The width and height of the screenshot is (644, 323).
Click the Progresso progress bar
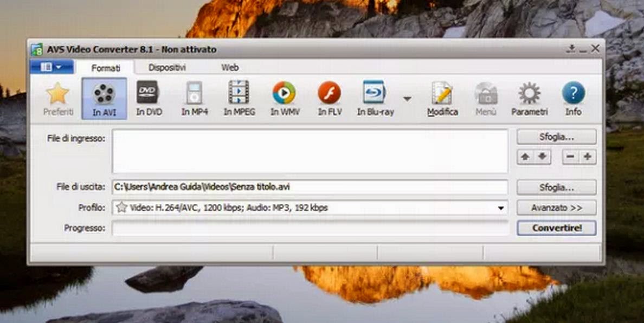(310, 228)
